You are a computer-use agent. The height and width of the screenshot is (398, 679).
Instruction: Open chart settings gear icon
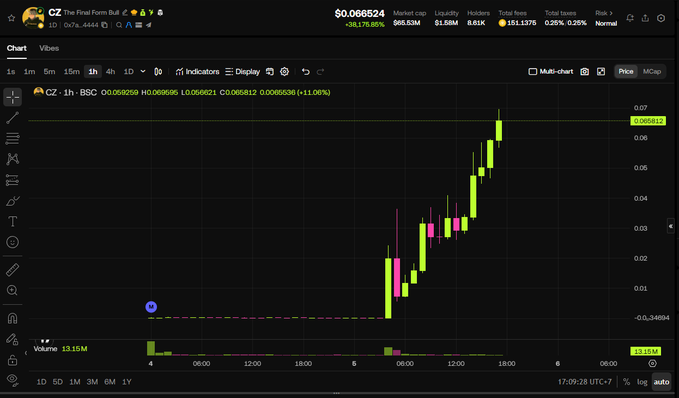point(285,71)
